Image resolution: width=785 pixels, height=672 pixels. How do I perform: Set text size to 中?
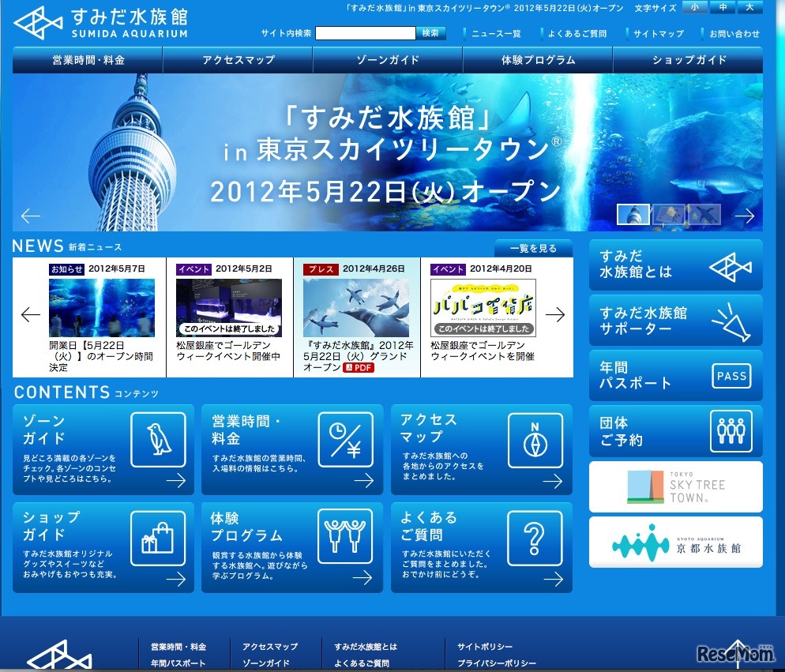pos(723,8)
